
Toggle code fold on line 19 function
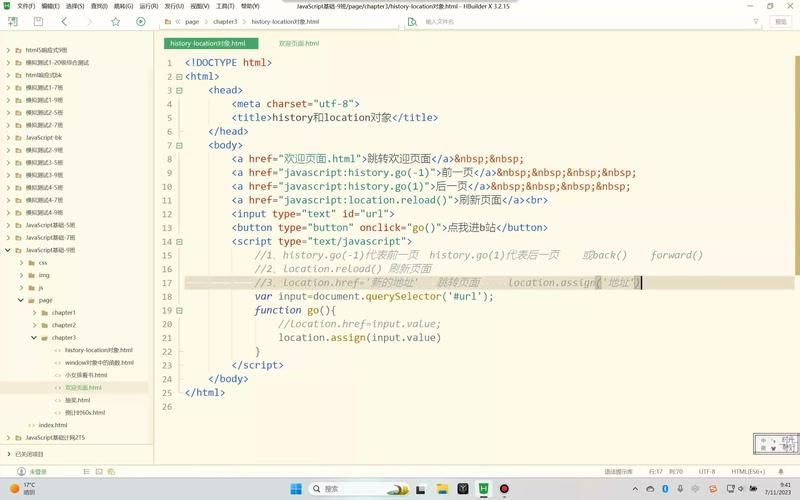179,311
